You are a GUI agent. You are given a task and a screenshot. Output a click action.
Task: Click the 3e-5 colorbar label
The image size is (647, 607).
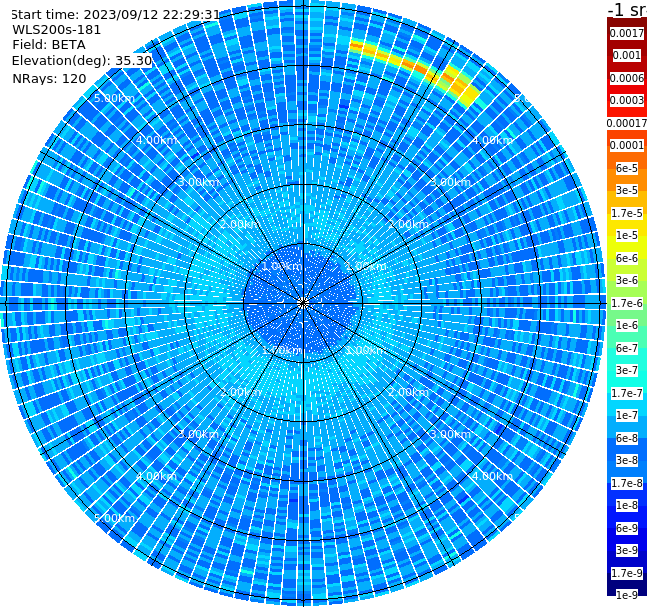[x=627, y=190]
